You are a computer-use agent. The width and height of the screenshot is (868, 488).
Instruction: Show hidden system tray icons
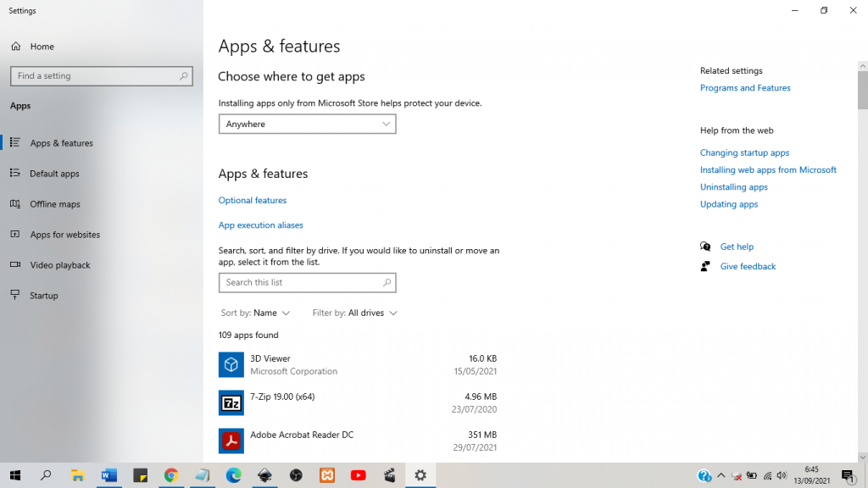point(721,475)
